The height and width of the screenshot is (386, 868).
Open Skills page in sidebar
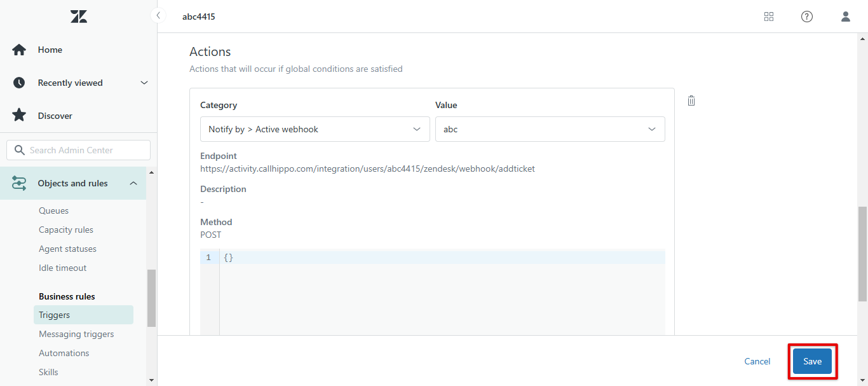pos(48,372)
